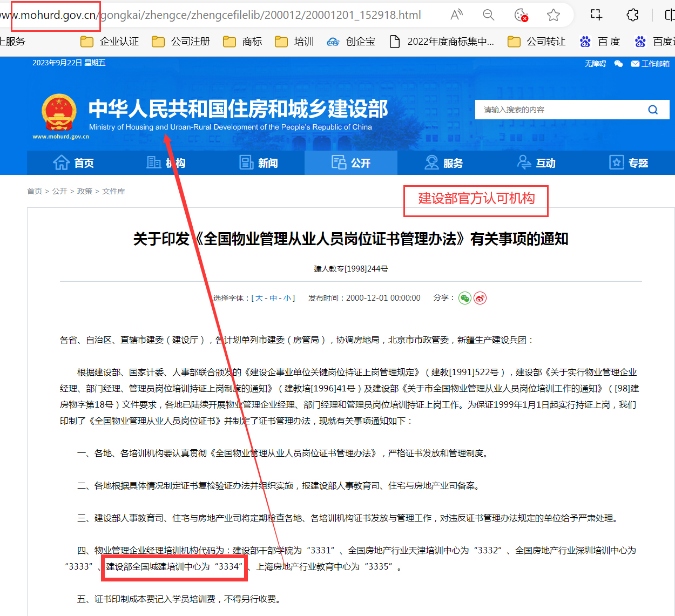This screenshot has width=675, height=616.
Task: Set font size to 大
Action: tap(259, 298)
